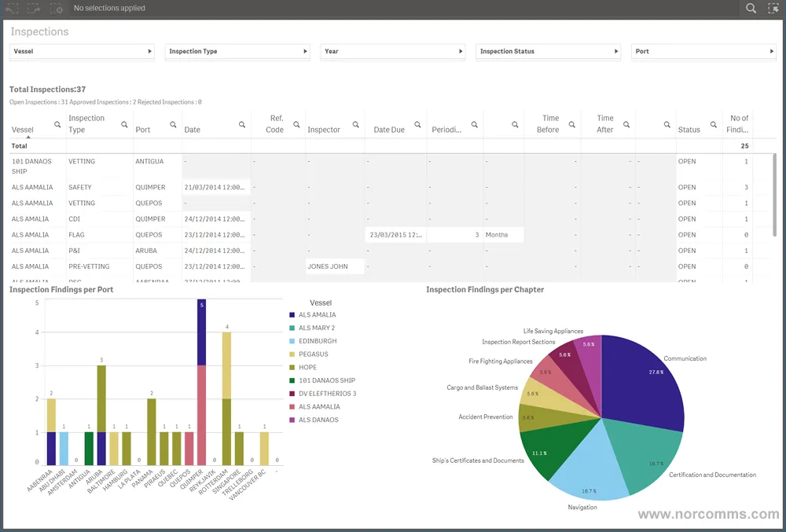Click the step back selections icon
This screenshot has height=532, width=786.
[x=12, y=8]
